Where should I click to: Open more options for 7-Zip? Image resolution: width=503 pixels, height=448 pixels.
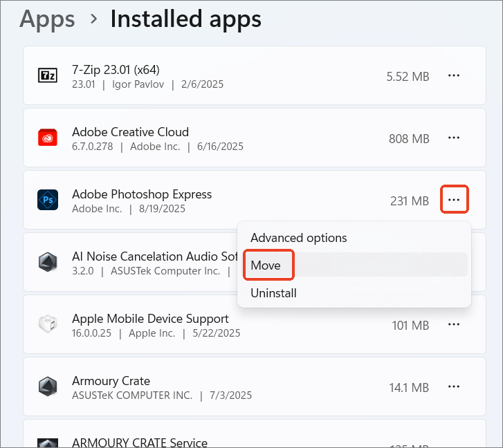tap(454, 75)
